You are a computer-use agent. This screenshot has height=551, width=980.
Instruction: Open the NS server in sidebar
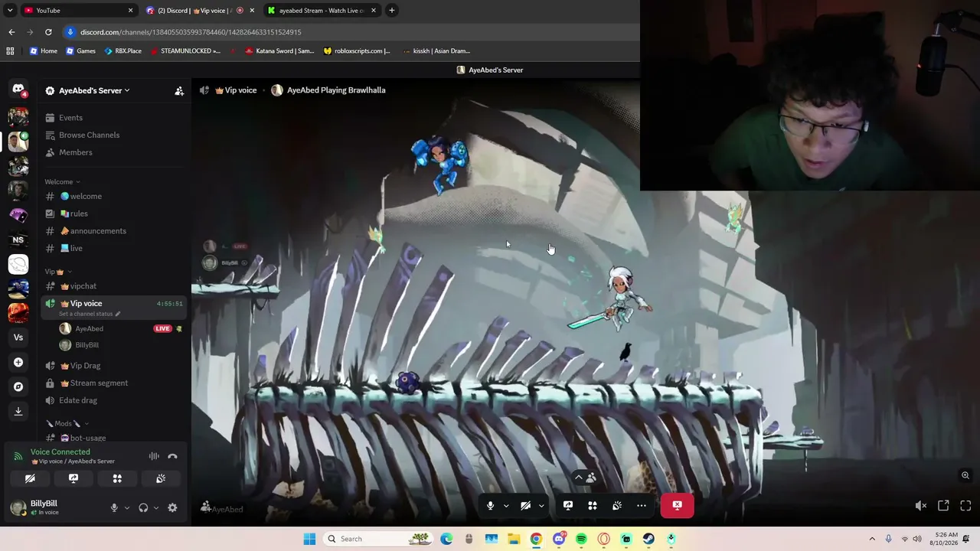18,240
